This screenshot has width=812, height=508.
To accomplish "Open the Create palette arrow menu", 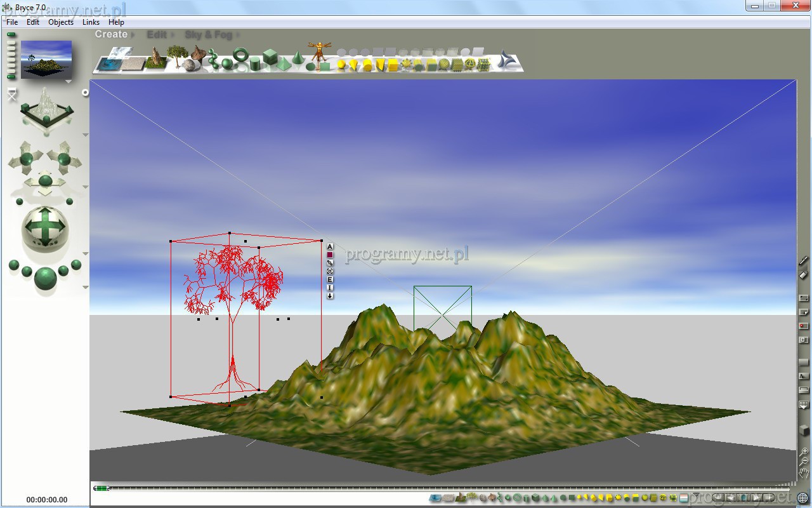I will [x=131, y=35].
